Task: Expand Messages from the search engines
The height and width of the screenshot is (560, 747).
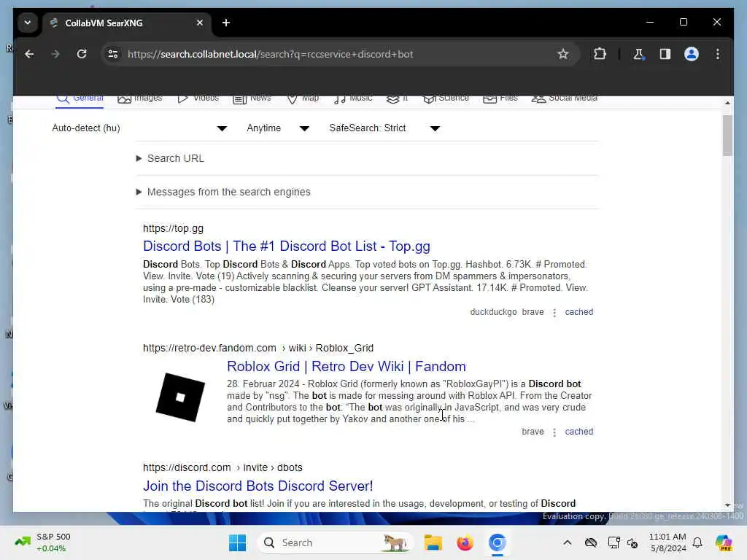Action: pos(223,192)
